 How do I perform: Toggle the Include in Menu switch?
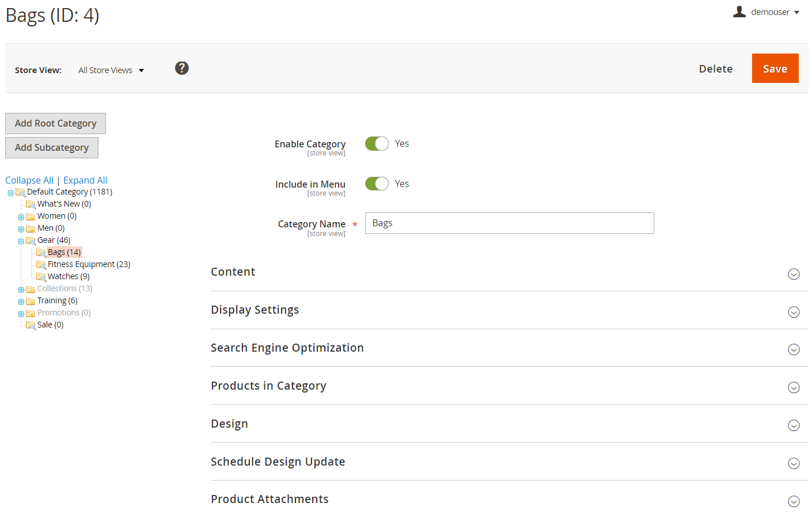(x=377, y=184)
